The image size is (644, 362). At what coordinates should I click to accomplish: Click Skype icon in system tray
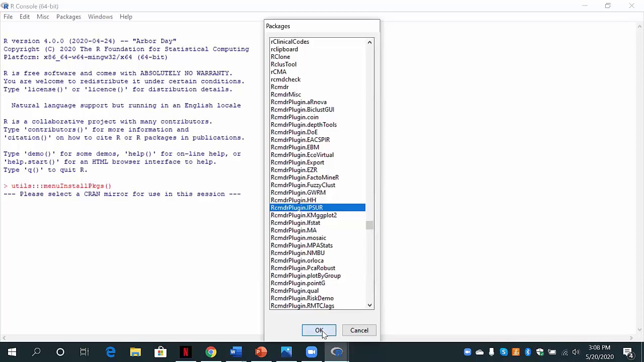coord(504,352)
